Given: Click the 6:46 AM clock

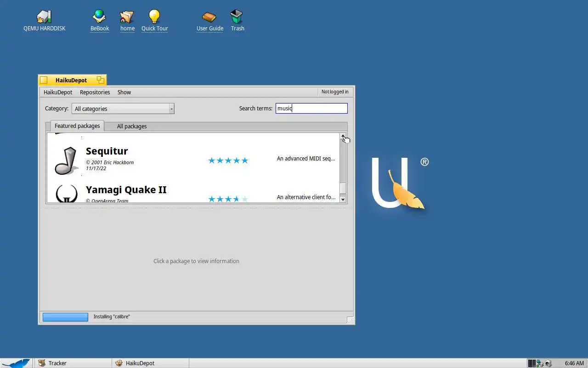Looking at the screenshot, I should (x=574, y=363).
